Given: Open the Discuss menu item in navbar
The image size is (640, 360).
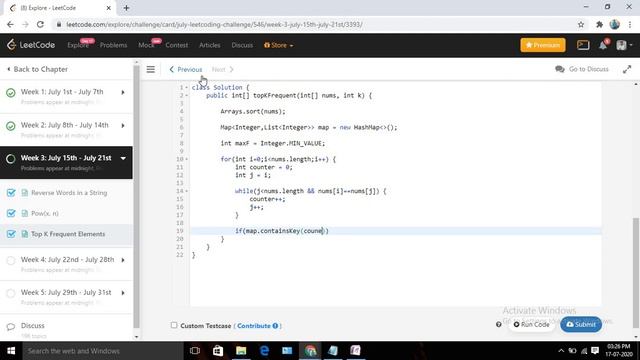Looking at the screenshot, I should tap(242, 45).
